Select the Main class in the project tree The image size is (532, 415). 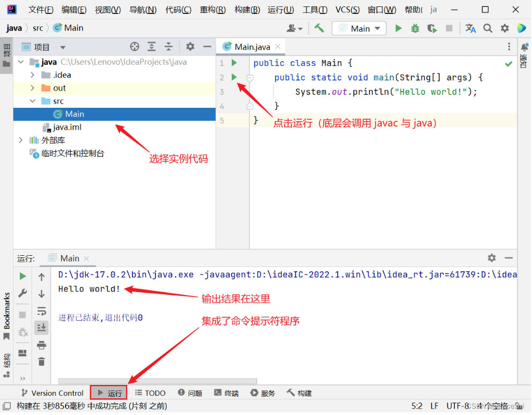114,114
